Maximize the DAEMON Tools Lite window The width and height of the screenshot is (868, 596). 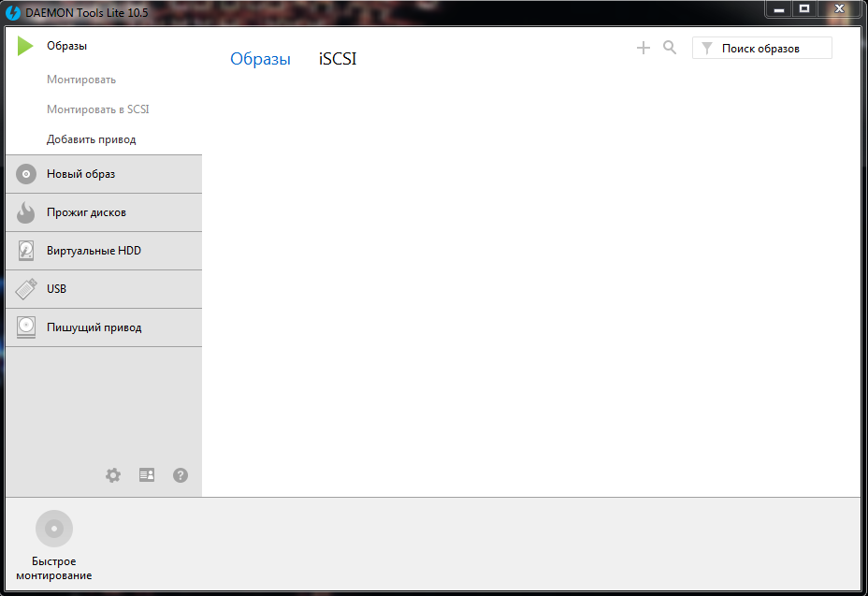coord(804,8)
